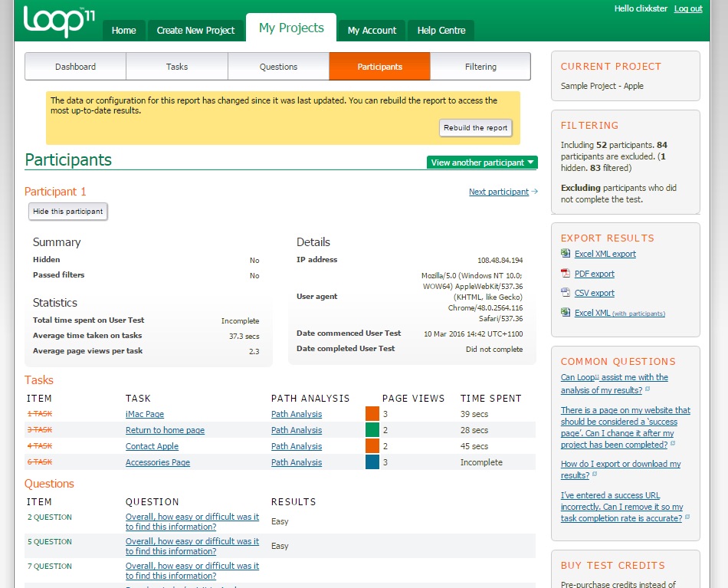This screenshot has width=728, height=588.
Task: Click the Log out link
Action: pyautogui.click(x=688, y=8)
